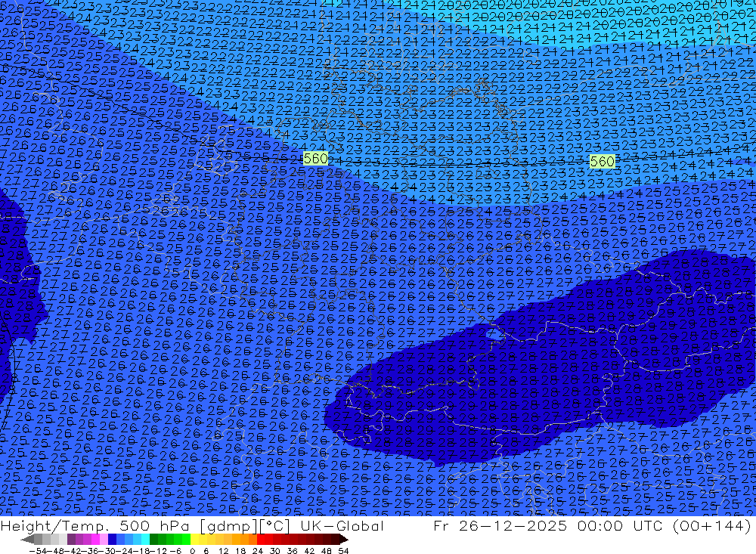Click the UK-Global model label

tap(342, 525)
